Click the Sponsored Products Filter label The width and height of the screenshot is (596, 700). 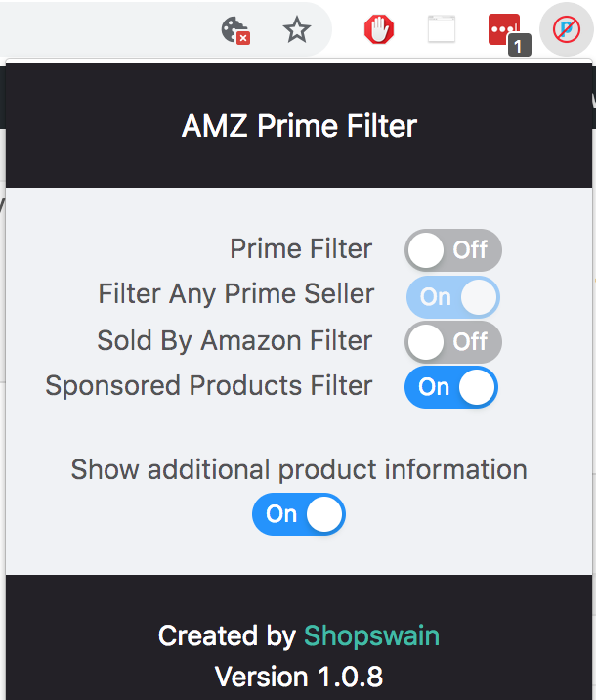[209, 386]
